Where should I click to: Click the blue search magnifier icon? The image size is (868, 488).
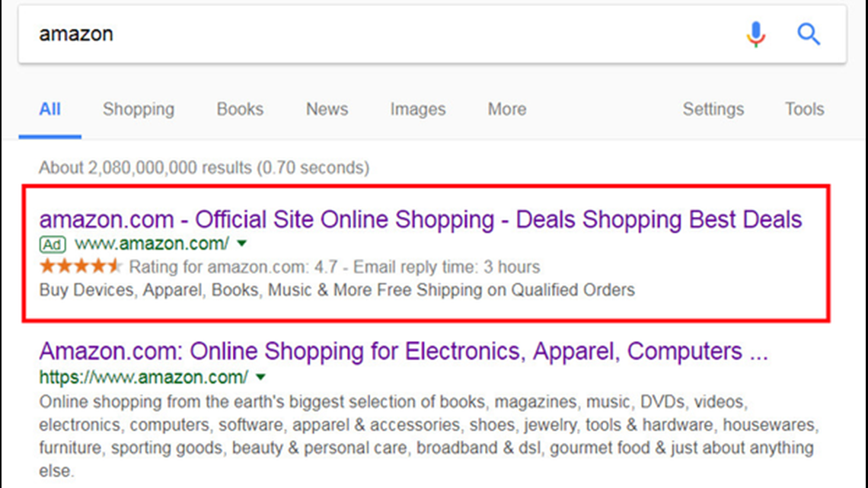point(809,34)
